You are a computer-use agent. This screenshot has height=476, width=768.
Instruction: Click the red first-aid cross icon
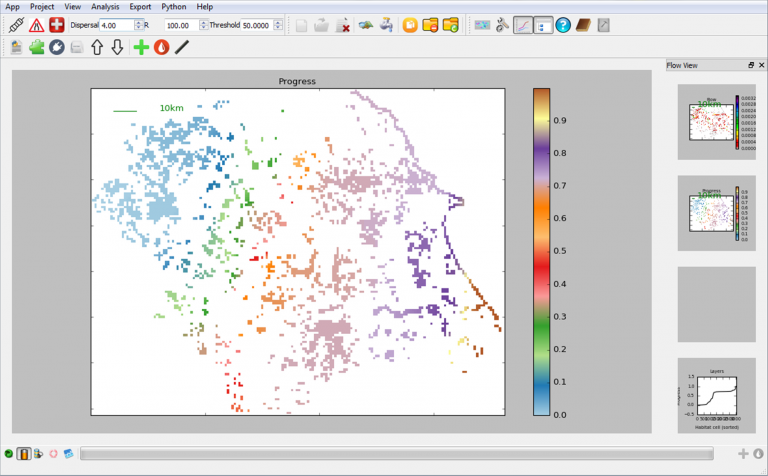pyautogui.click(x=57, y=25)
